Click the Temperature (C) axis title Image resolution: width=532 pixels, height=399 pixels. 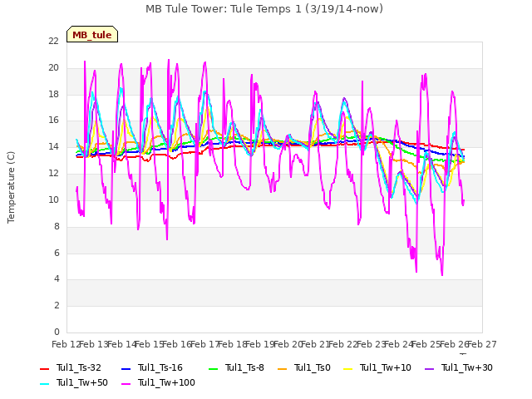(x=11, y=187)
